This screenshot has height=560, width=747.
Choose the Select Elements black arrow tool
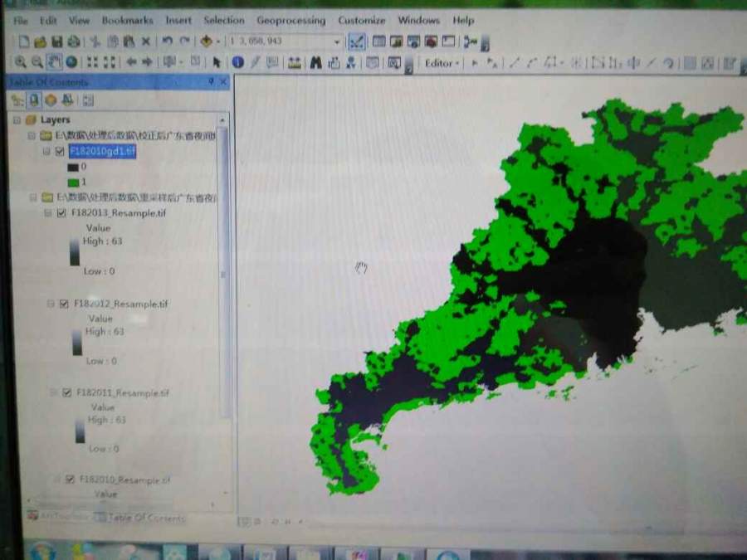(217, 62)
